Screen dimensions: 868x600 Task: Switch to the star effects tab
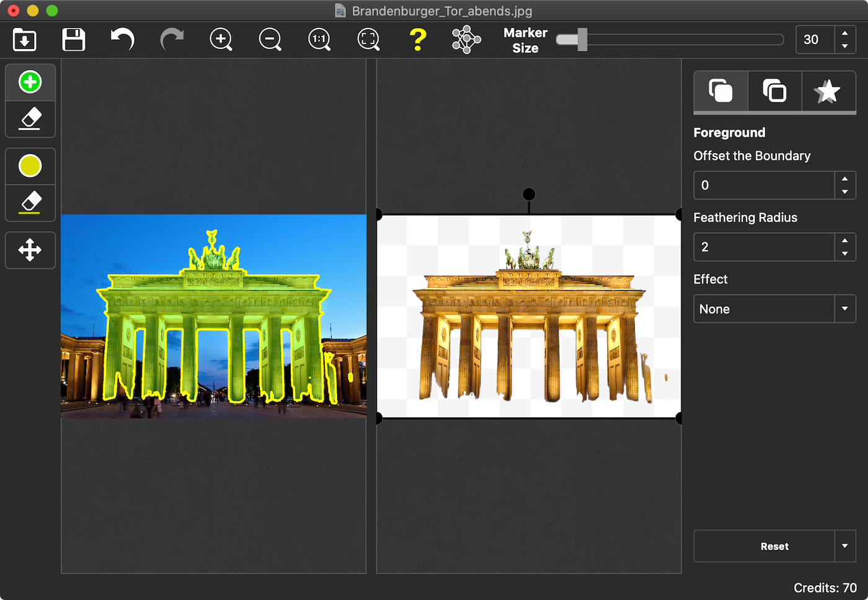[828, 92]
